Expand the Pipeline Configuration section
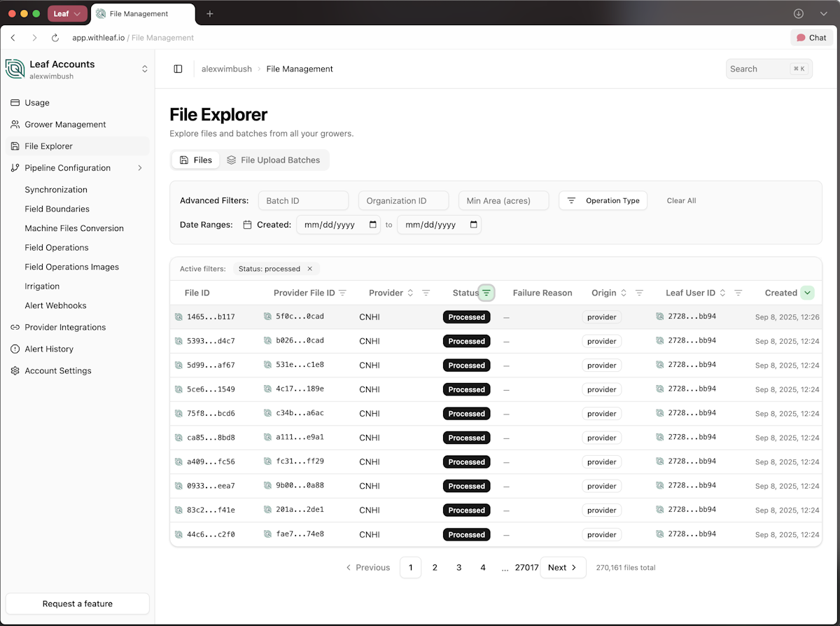Image resolution: width=840 pixels, height=626 pixels. coord(139,168)
